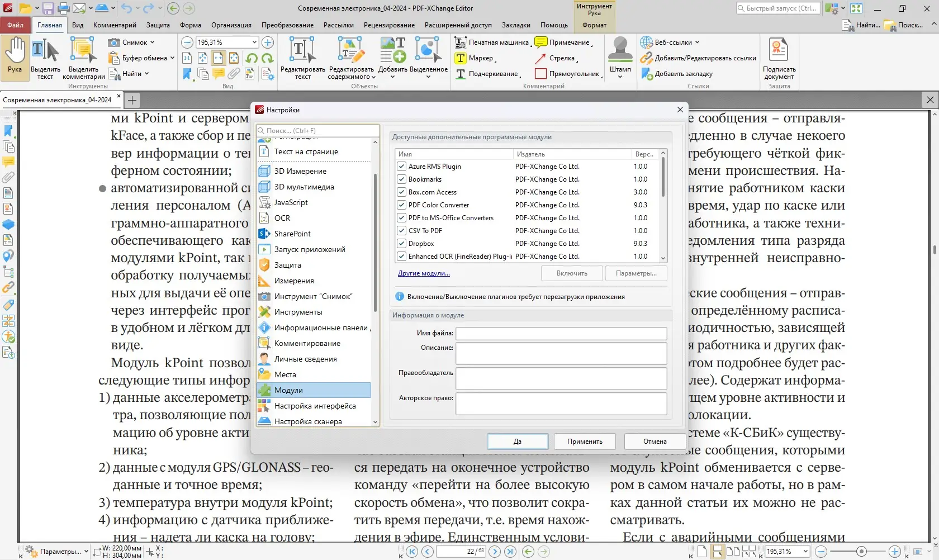The width and height of the screenshot is (939, 560).
Task: Click the Apply (Применить) button
Action: (585, 442)
